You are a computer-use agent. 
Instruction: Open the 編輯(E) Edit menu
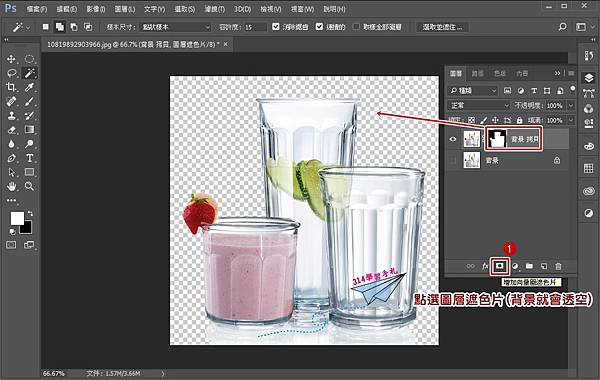[x=67, y=9]
